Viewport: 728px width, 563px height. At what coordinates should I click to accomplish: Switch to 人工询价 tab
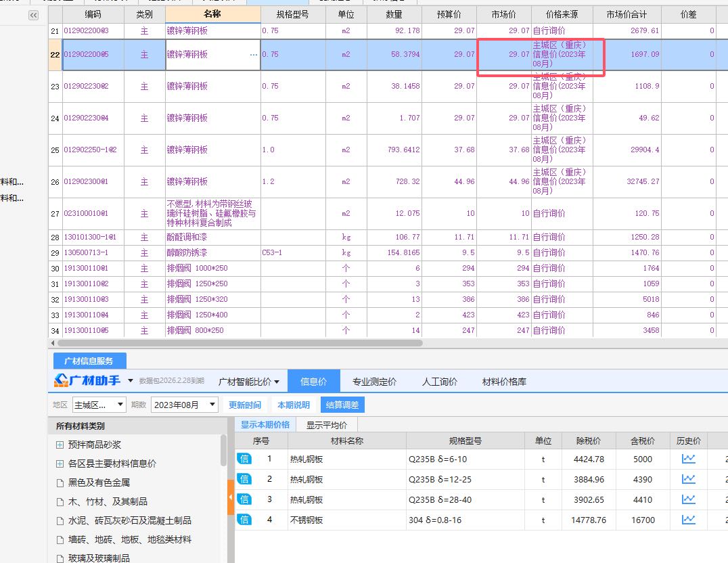coord(439,382)
